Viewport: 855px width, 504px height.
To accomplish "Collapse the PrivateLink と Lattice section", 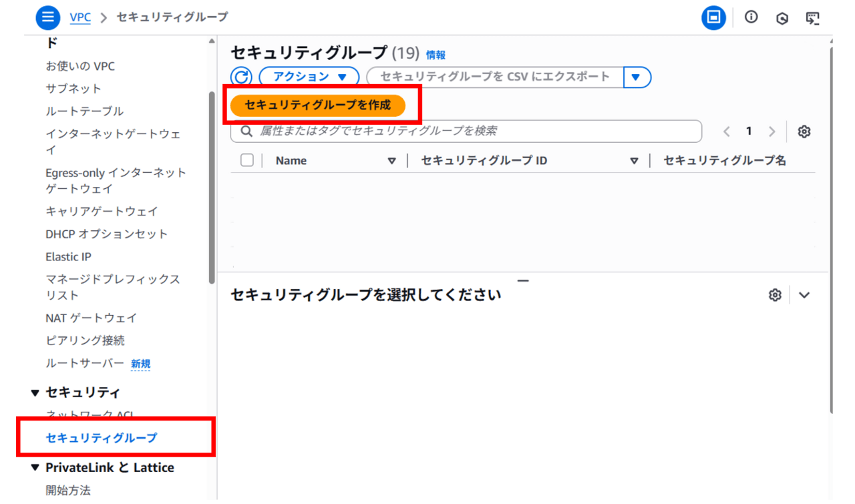I will pos(35,468).
